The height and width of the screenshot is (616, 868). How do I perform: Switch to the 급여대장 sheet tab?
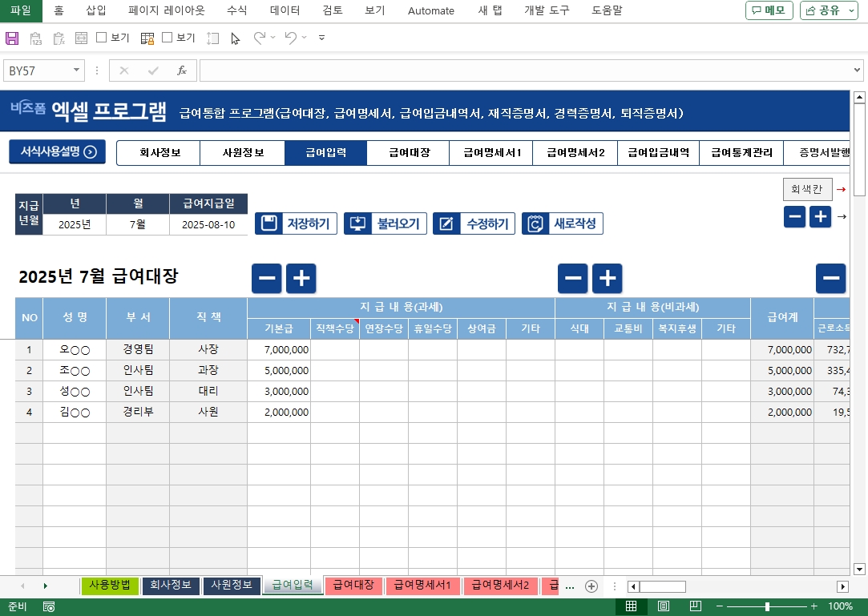tap(353, 585)
